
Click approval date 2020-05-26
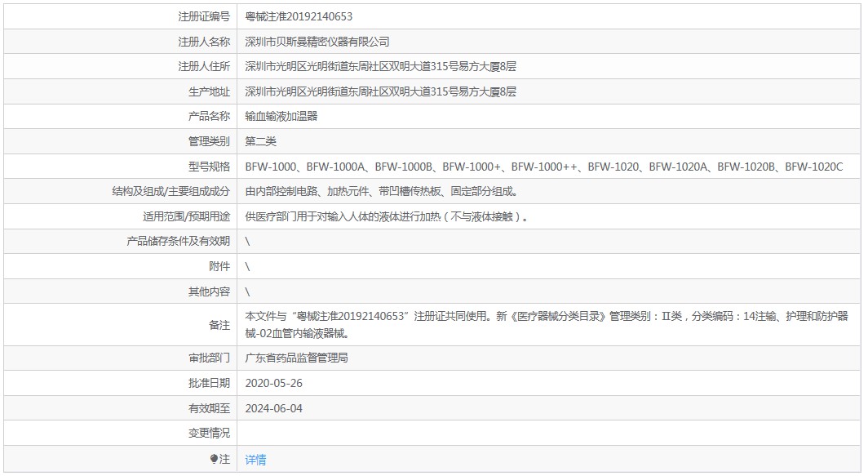pos(273,383)
